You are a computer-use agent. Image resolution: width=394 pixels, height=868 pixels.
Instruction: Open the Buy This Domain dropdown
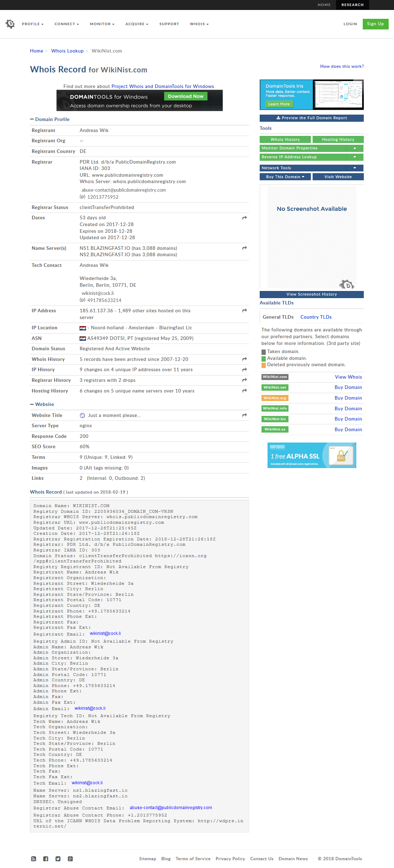(285, 177)
